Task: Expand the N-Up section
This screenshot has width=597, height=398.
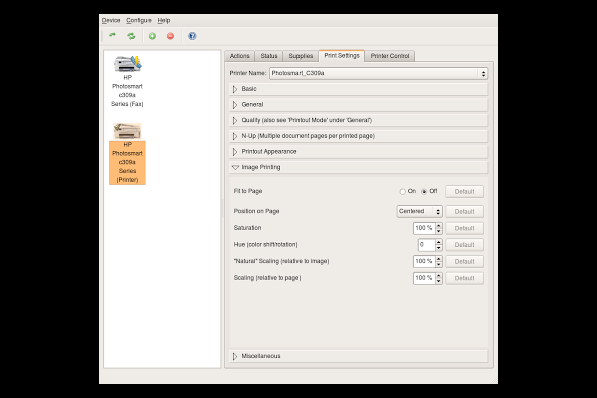Action: click(x=359, y=136)
